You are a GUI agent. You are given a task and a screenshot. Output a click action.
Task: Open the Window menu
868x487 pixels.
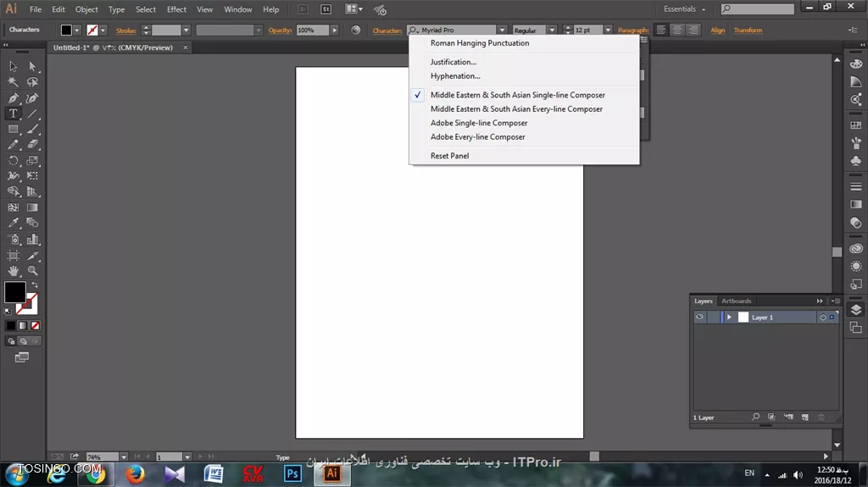coord(238,9)
